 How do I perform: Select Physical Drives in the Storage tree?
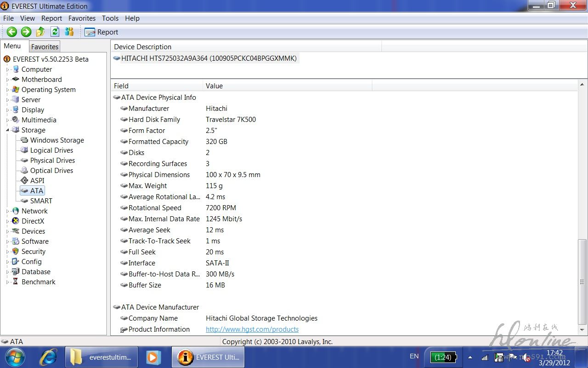[x=52, y=161]
